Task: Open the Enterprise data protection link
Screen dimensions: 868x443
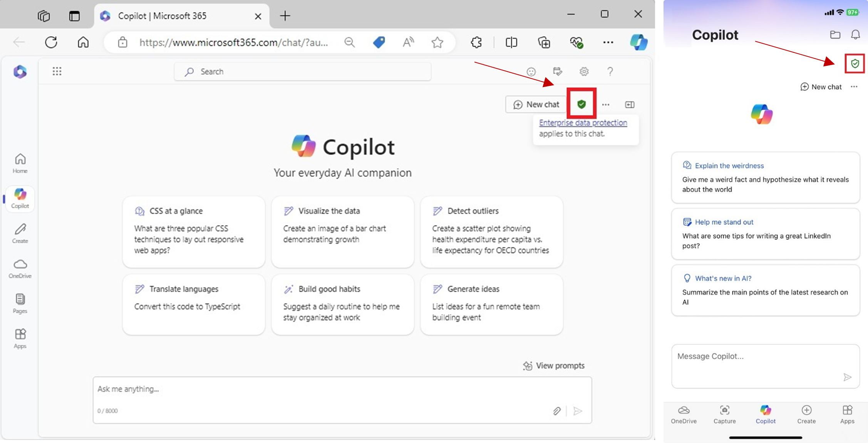Action: pyautogui.click(x=583, y=122)
